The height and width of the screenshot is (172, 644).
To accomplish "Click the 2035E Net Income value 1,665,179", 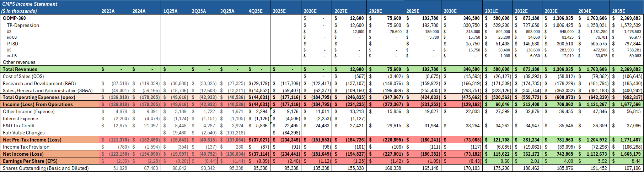I will [630, 154].
